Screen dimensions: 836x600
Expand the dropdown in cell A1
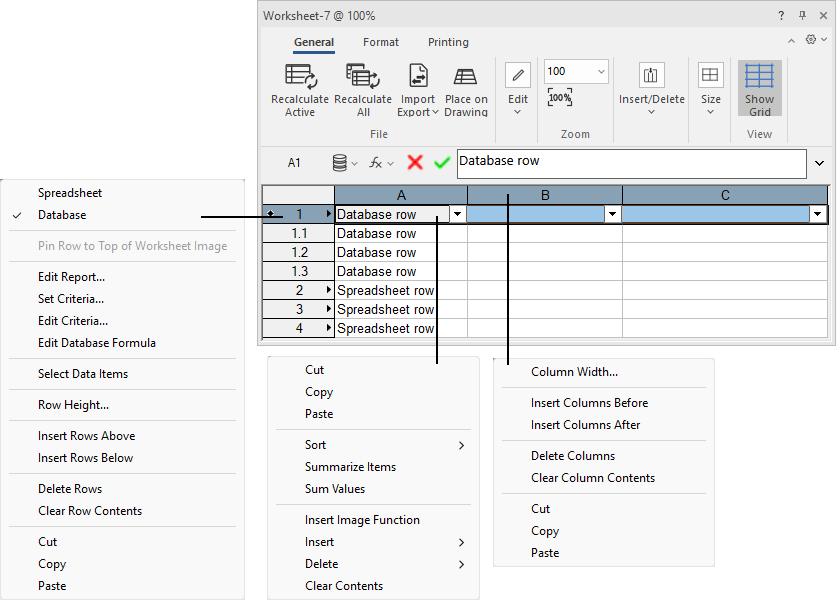(457, 213)
